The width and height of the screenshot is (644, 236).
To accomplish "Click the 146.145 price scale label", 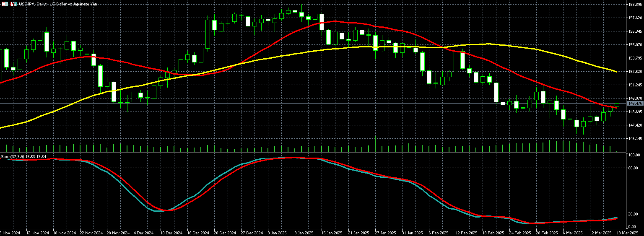I will click(x=636, y=139).
